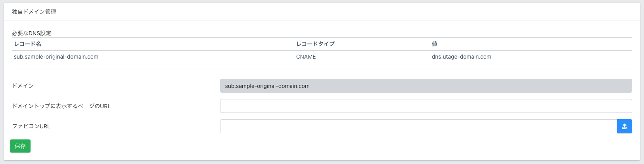644x164 pixels.
Task: Click the line under the DNS table headers
Action: 322,50
